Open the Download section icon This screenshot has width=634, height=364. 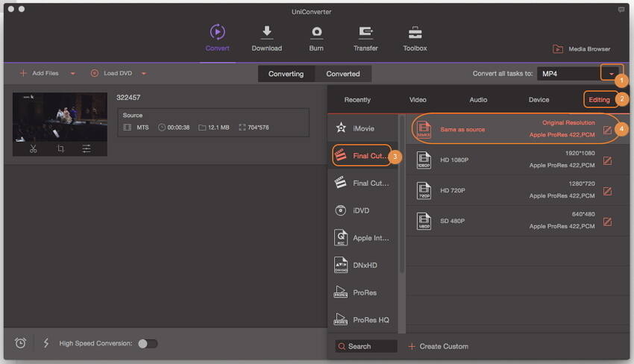267,32
